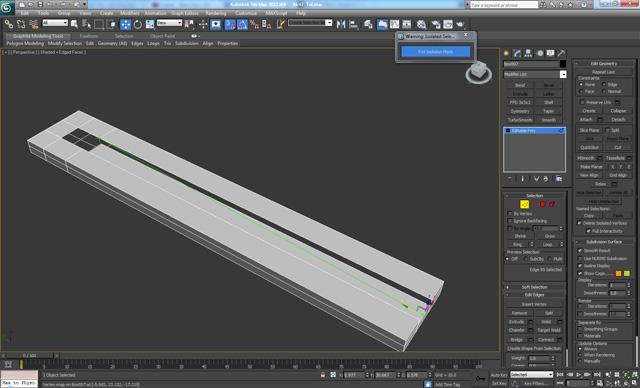This screenshot has height=388, width=640.
Task: Click the black object color swatch
Action: coord(563,64)
